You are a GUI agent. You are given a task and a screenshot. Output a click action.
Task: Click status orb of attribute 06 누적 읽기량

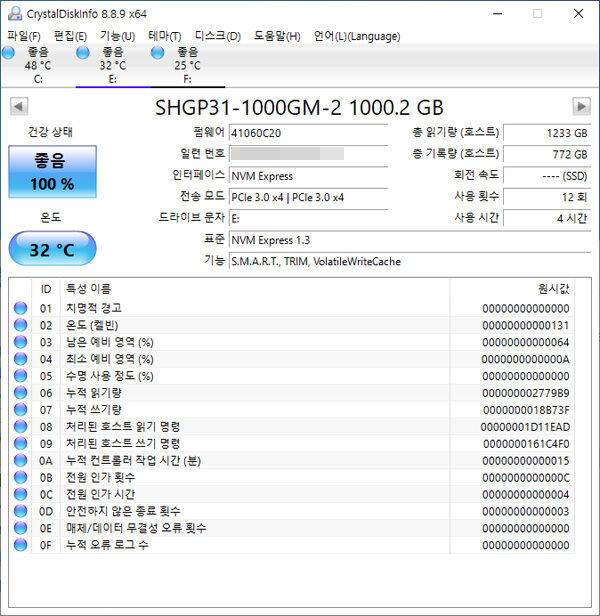[x=20, y=393]
